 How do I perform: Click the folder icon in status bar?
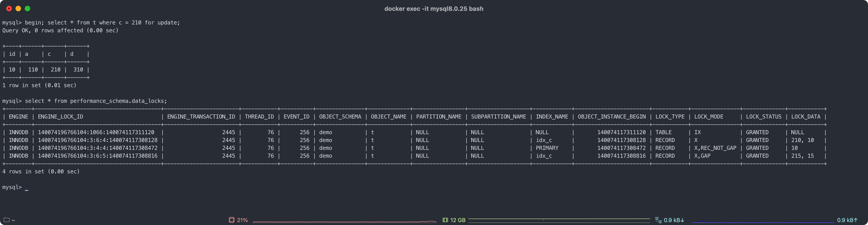click(x=6, y=220)
